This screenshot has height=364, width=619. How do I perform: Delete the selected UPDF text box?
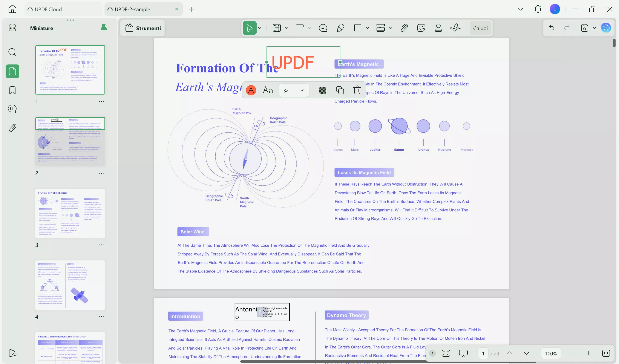(x=357, y=90)
